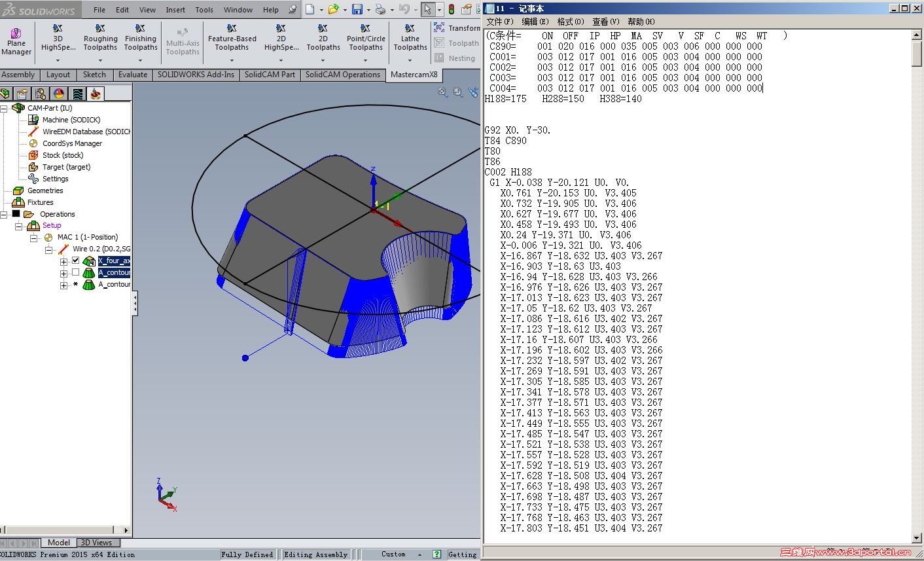Image resolution: width=924 pixels, height=561 pixels.
Task: Select the Fixtures tree item
Action: coord(33,202)
